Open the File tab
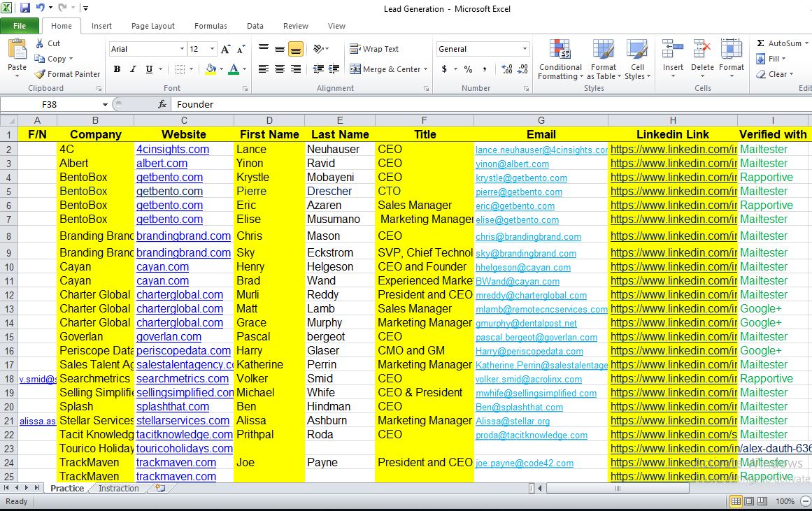 point(20,26)
